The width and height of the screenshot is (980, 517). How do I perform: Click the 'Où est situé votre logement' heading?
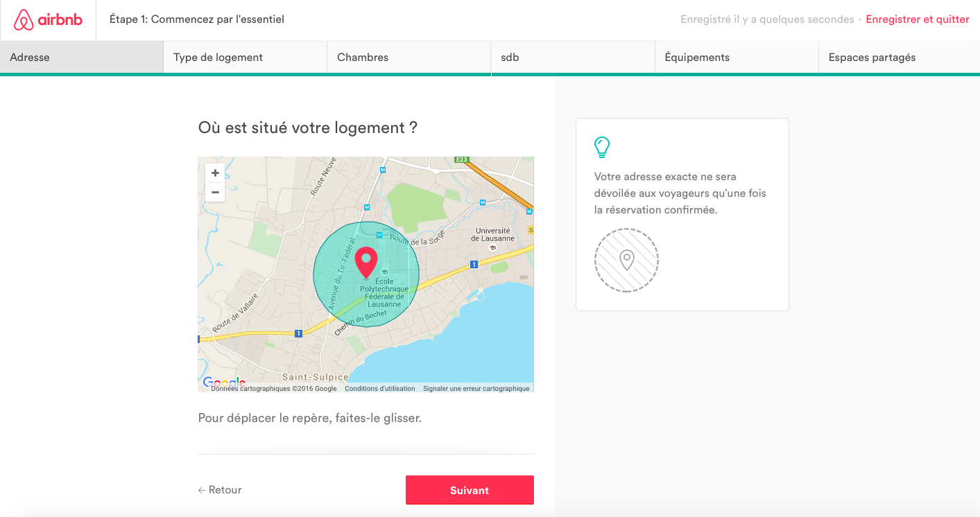click(308, 128)
